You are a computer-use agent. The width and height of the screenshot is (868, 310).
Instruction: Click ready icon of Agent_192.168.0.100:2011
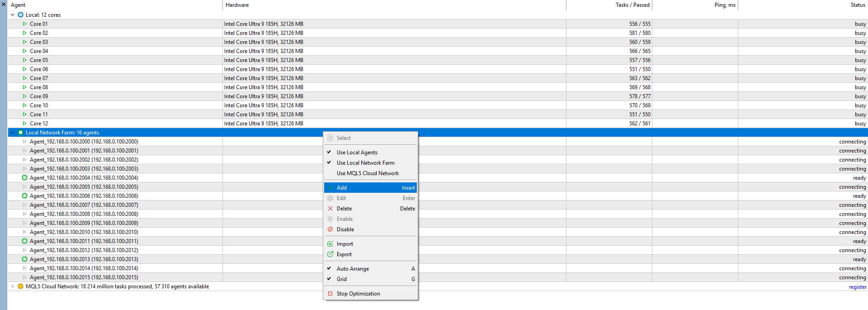coord(25,241)
